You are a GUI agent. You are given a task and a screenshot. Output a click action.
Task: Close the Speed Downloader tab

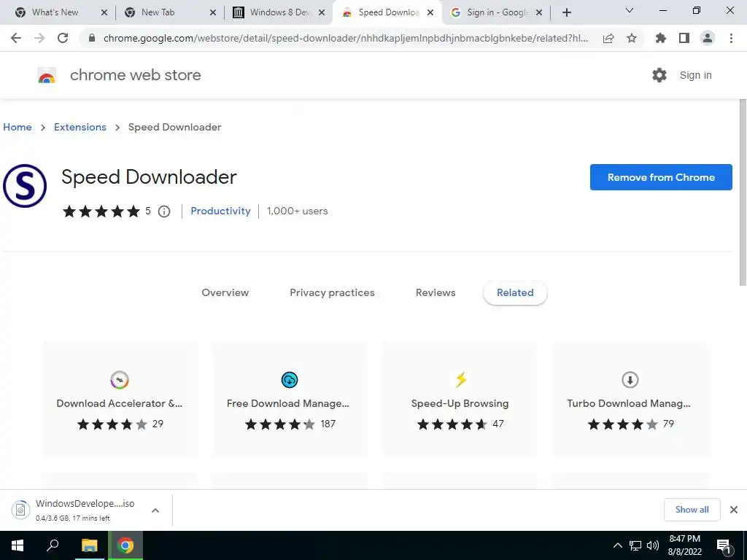430,13
